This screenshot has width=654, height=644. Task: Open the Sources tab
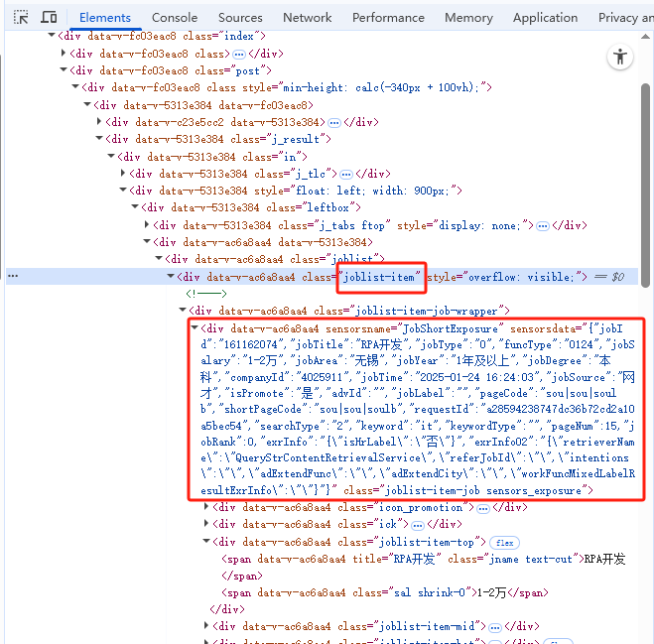(240, 18)
